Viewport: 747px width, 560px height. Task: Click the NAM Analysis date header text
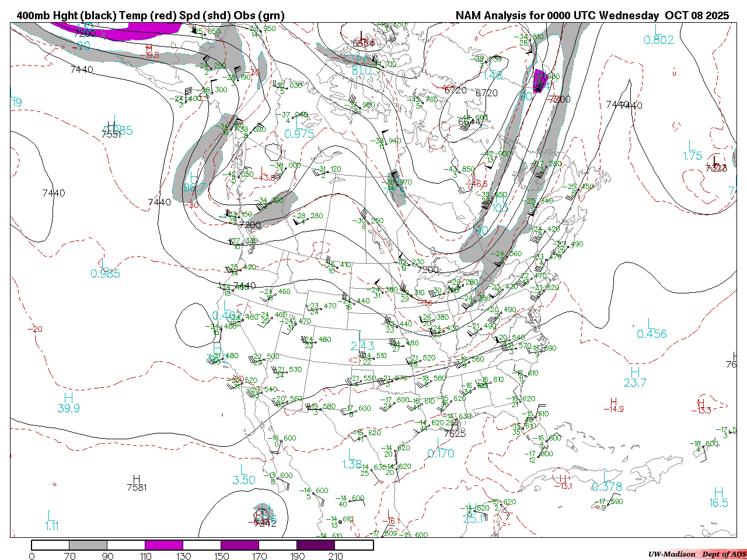pyautogui.click(x=592, y=16)
